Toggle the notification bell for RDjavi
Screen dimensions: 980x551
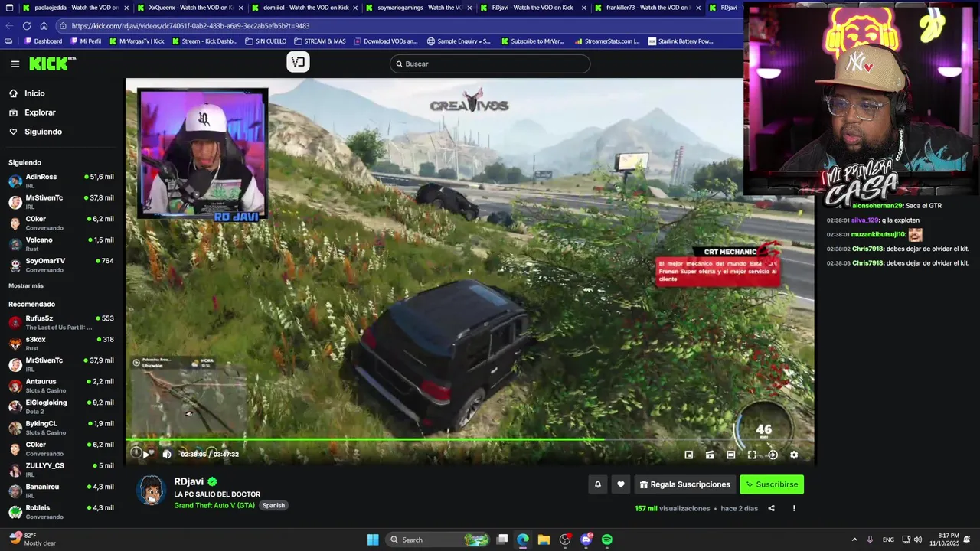coord(598,484)
